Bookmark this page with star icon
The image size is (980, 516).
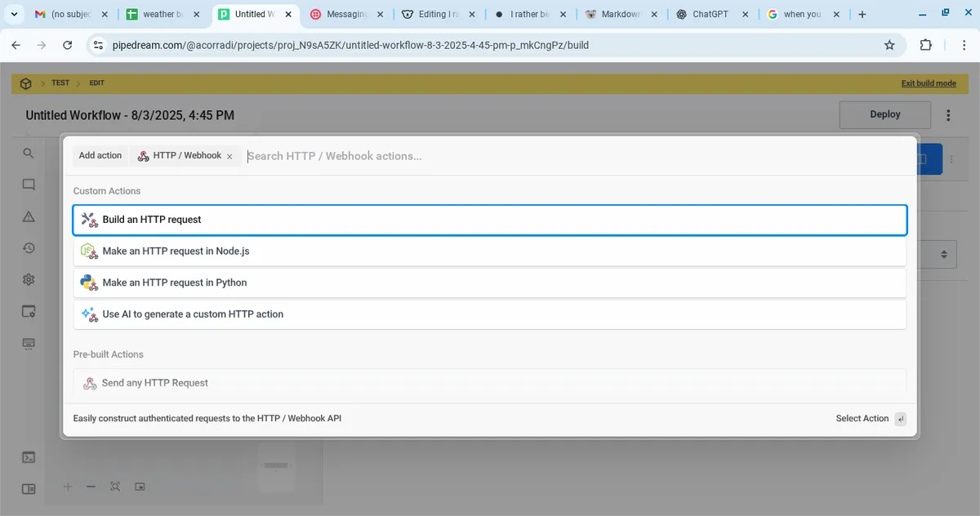point(889,46)
